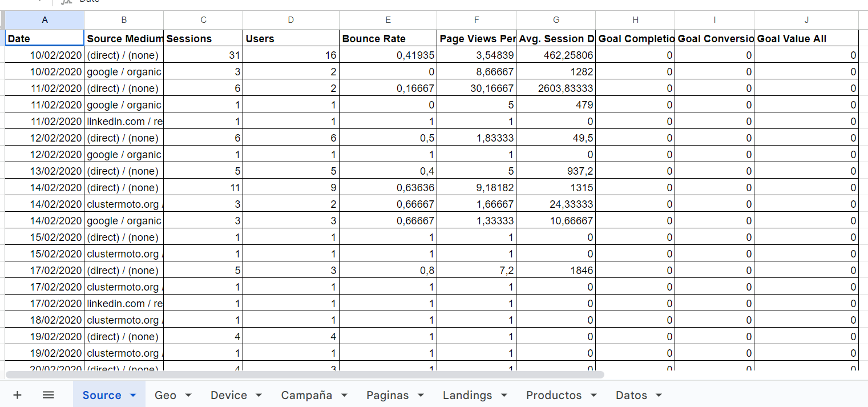This screenshot has height=407, width=868.
Task: Click the cell containing 8,66667
Action: tap(477, 72)
